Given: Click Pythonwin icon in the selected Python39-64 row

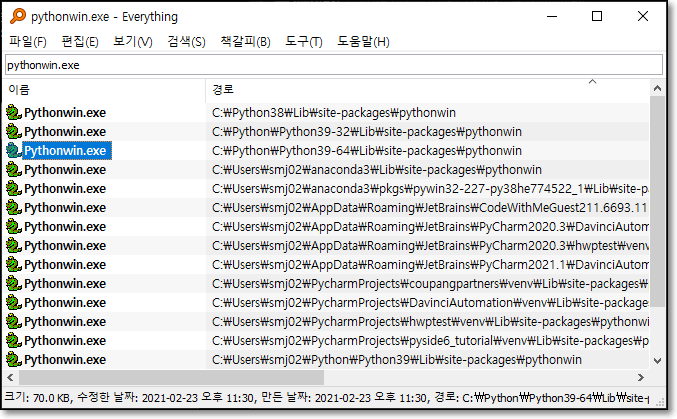Looking at the screenshot, I should tap(14, 150).
